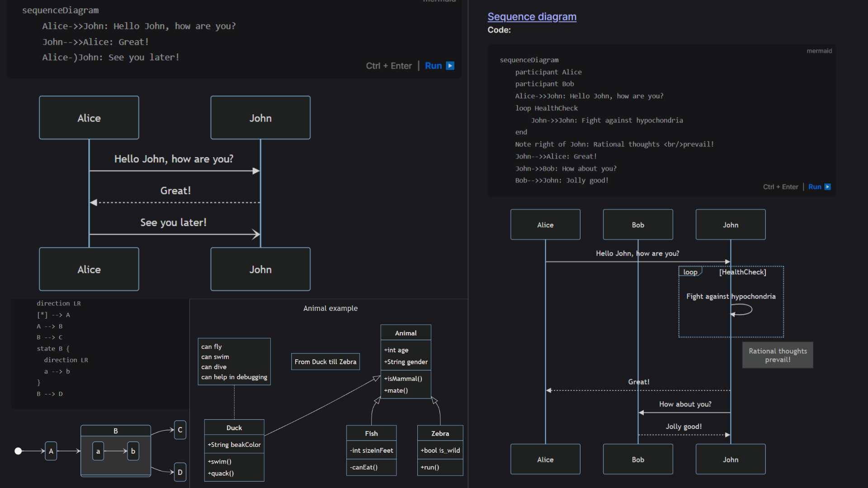Click the Run play icon below the Bob-->>John code

828,187
